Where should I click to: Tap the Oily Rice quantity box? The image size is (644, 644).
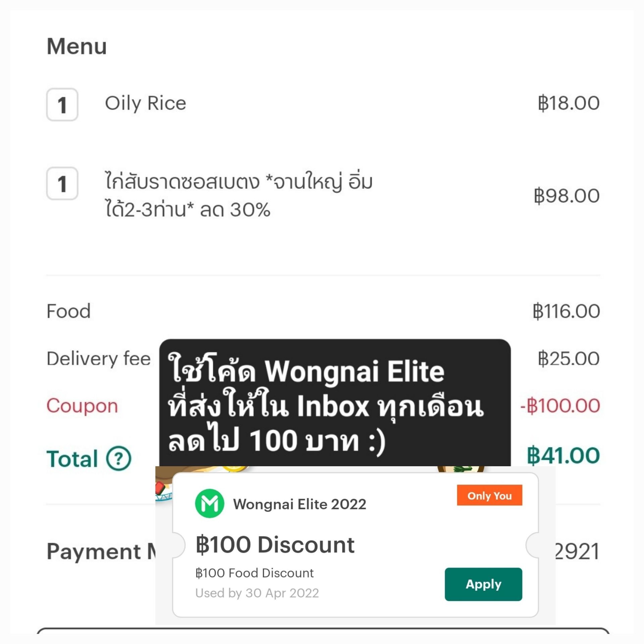click(x=62, y=104)
